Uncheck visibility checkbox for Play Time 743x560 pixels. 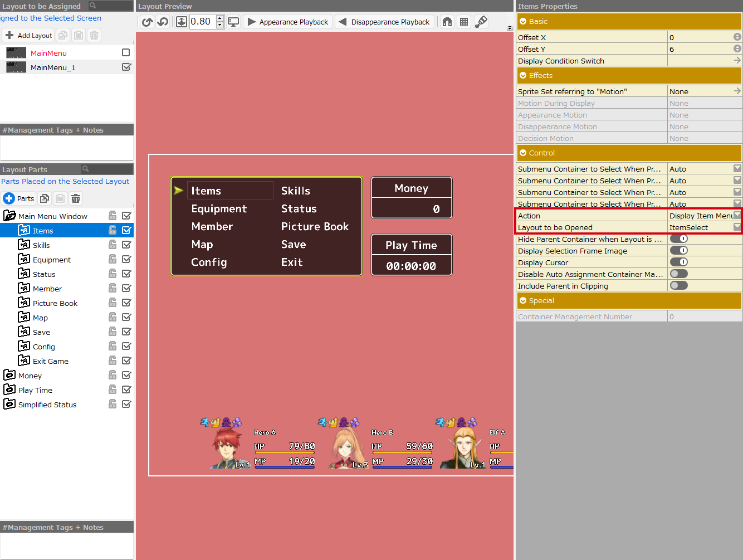[126, 389]
